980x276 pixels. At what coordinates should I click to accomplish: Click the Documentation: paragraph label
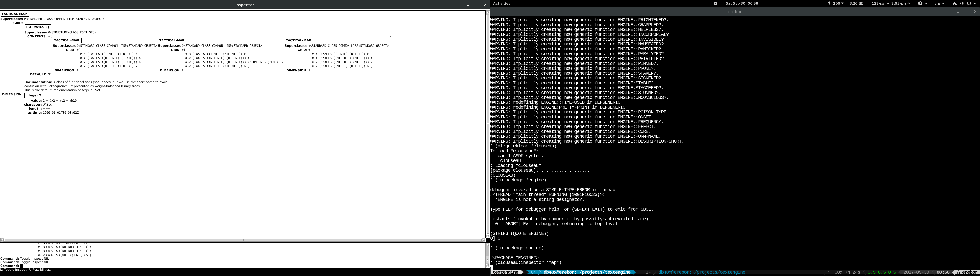click(38, 82)
